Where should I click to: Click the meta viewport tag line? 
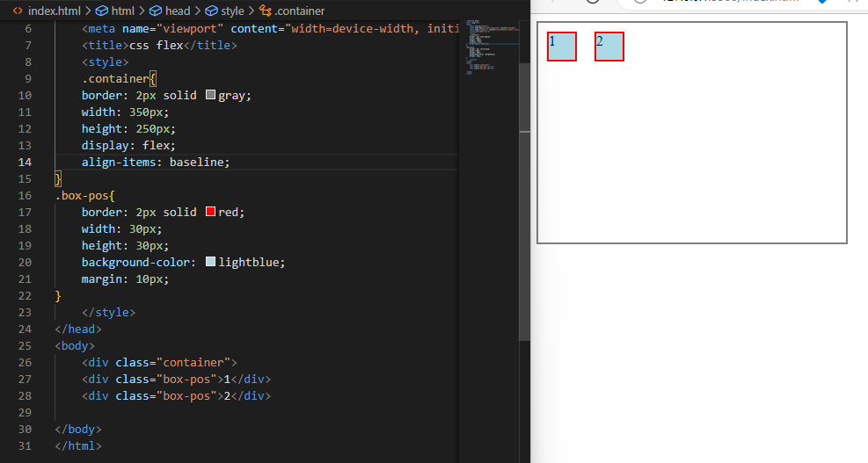tap(270, 29)
